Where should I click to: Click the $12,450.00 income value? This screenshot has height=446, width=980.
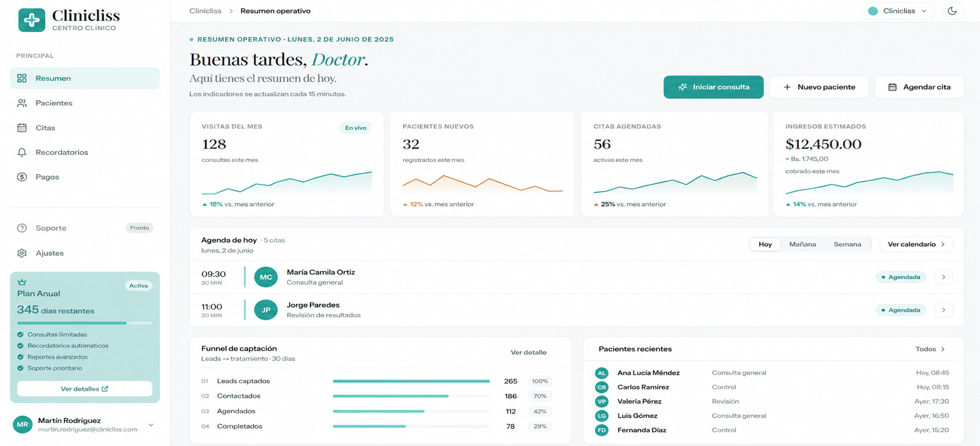(823, 144)
